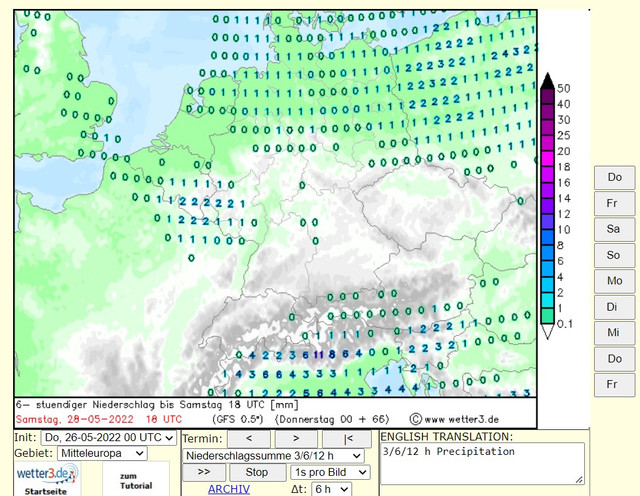Select the first Fr day button

coord(615,203)
